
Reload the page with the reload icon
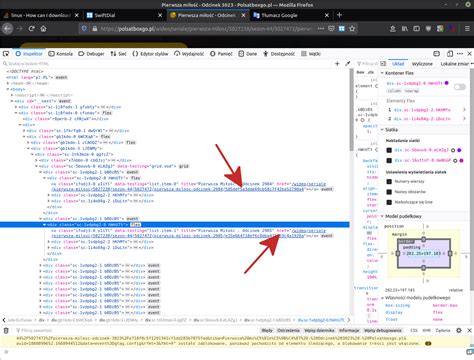tap(32, 29)
